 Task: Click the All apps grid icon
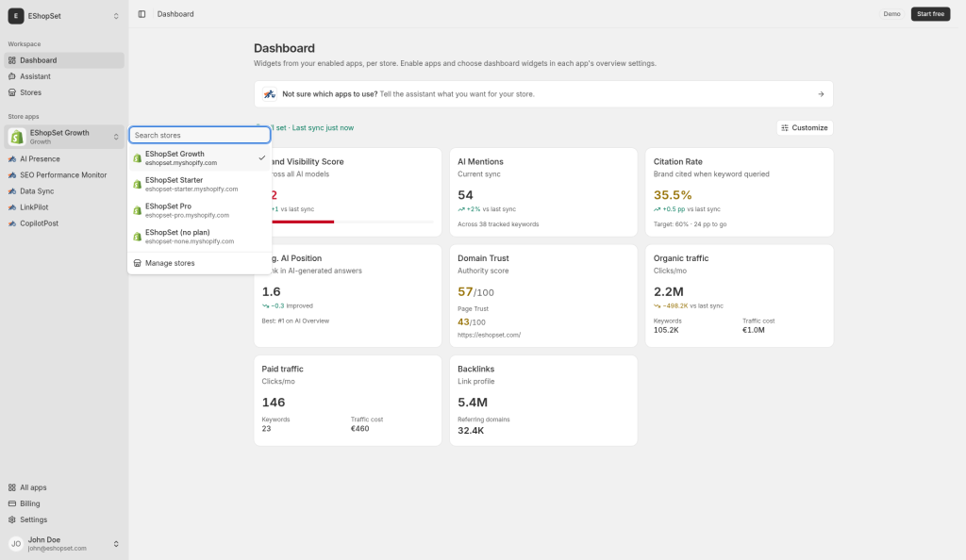point(12,487)
